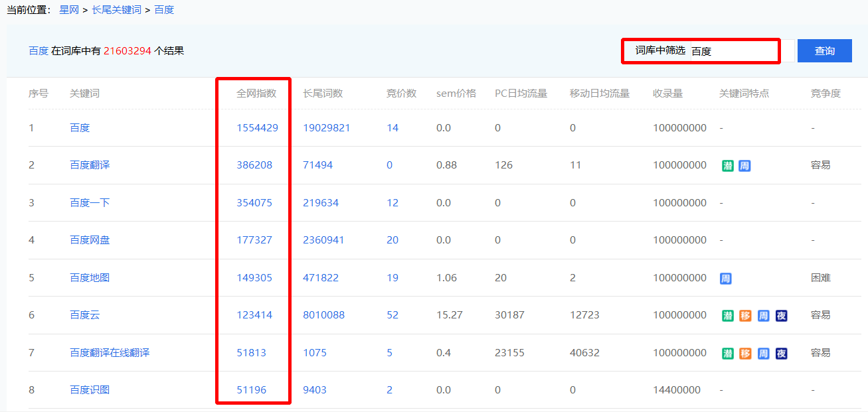The width and height of the screenshot is (868, 412).
Task: Open the 百度云 keyword link
Action: [84, 315]
